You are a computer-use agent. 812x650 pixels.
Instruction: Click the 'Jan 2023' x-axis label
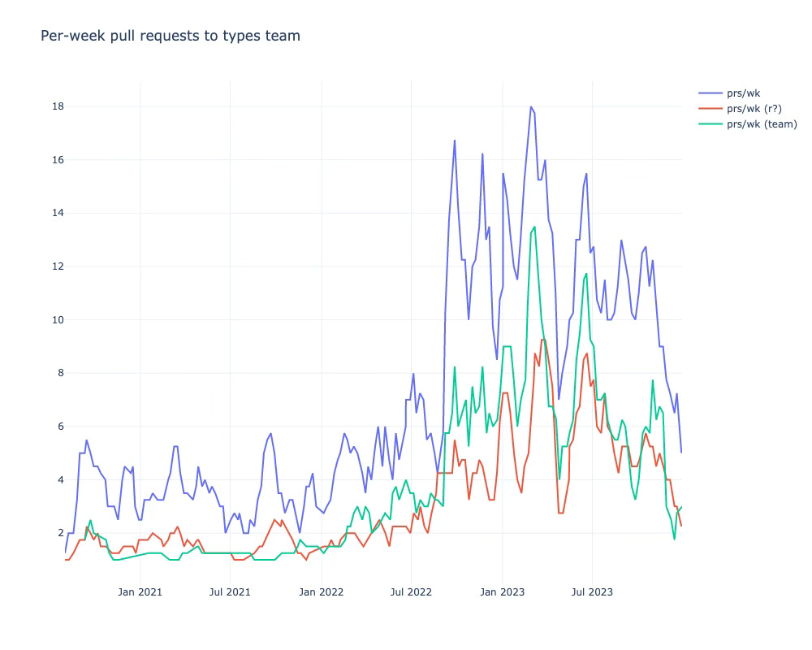[x=503, y=592]
